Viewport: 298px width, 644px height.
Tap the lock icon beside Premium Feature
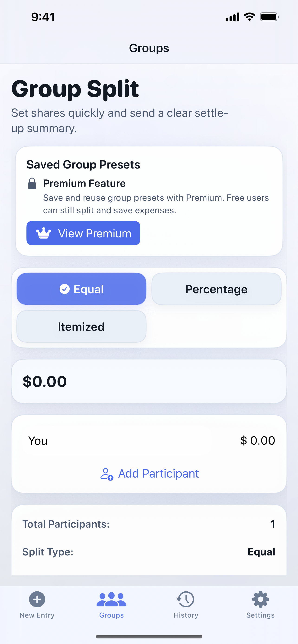32,184
